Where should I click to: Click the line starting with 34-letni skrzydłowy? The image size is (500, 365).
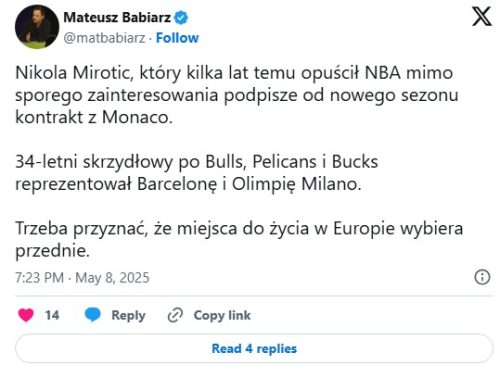coord(197,162)
